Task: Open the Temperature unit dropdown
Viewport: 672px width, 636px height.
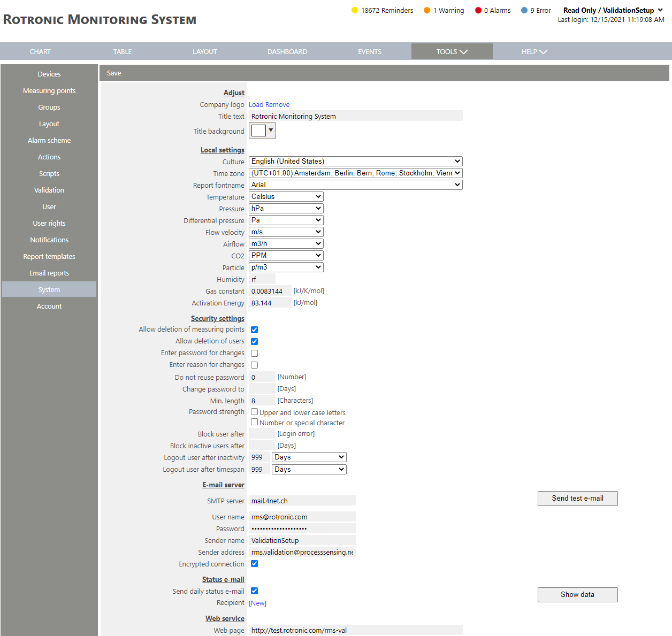Action: [x=286, y=196]
